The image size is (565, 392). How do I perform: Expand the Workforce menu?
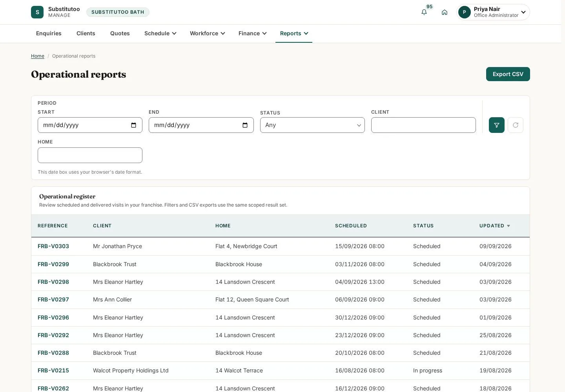coord(208,33)
